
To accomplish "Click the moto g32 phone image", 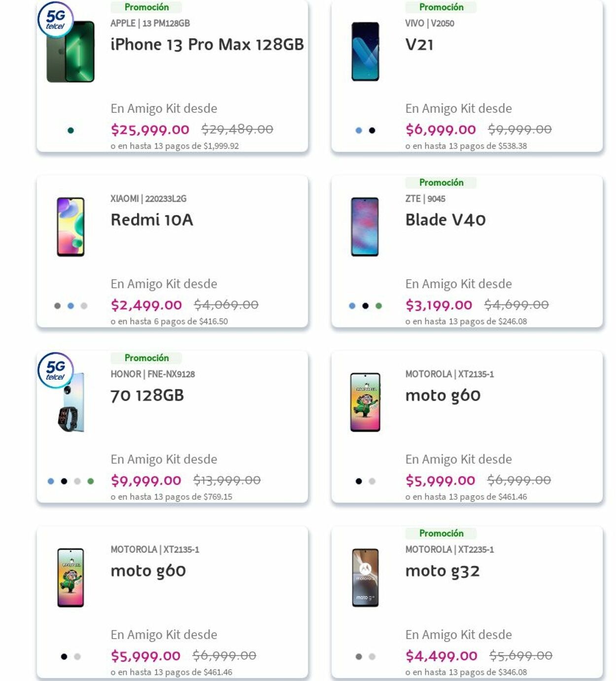I will (x=365, y=578).
